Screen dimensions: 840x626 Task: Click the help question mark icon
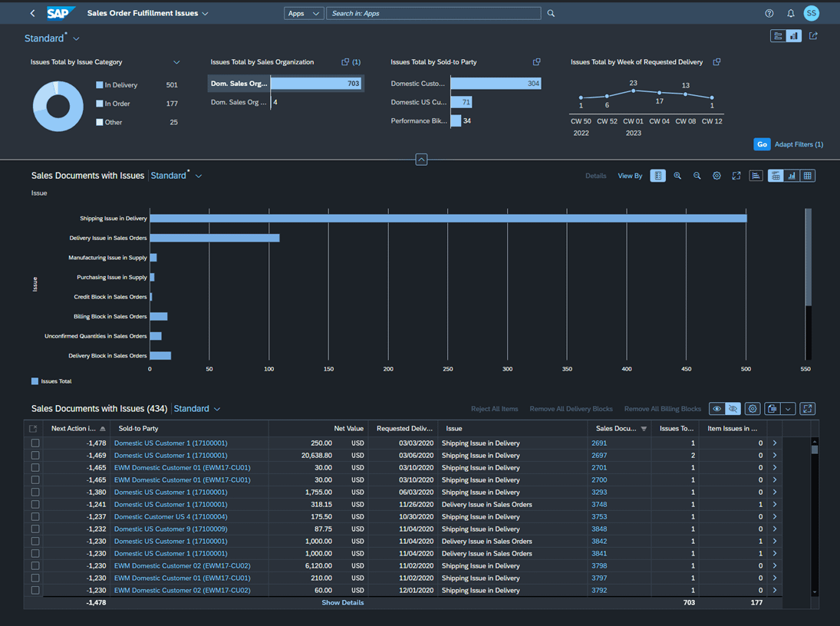coord(769,13)
